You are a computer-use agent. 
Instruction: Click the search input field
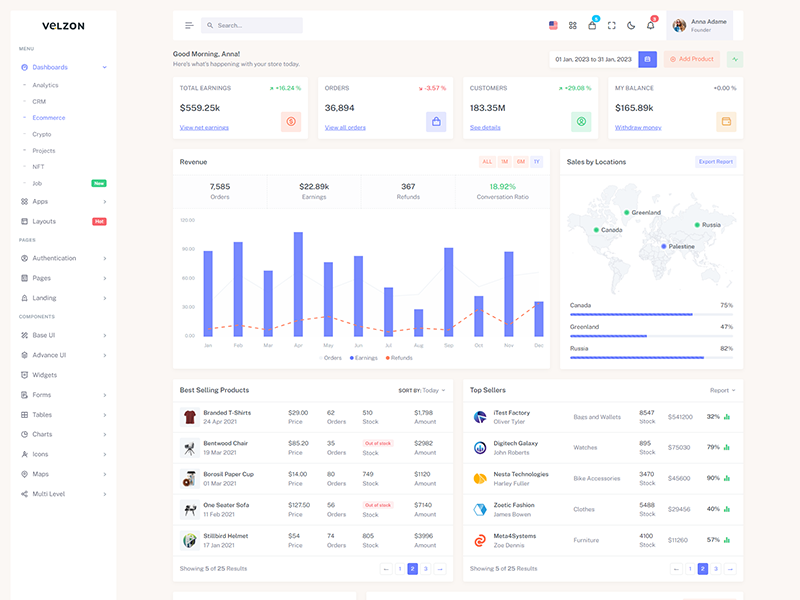255,25
